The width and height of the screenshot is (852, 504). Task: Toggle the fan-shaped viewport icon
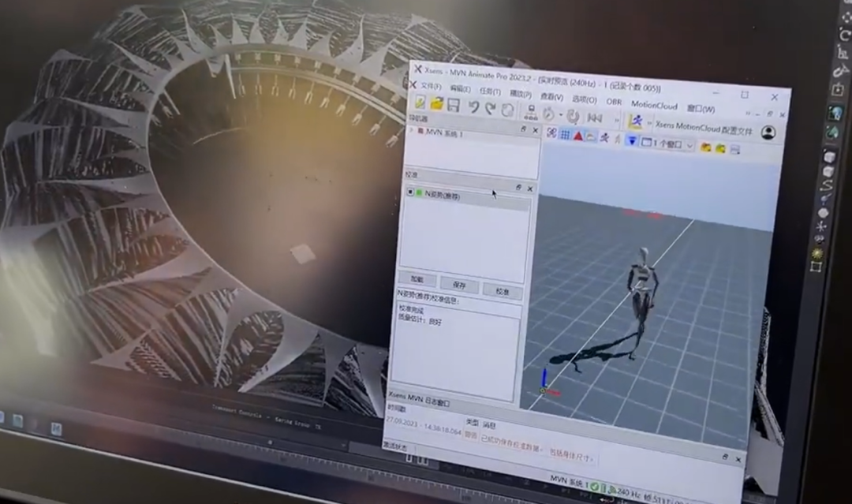551,133
